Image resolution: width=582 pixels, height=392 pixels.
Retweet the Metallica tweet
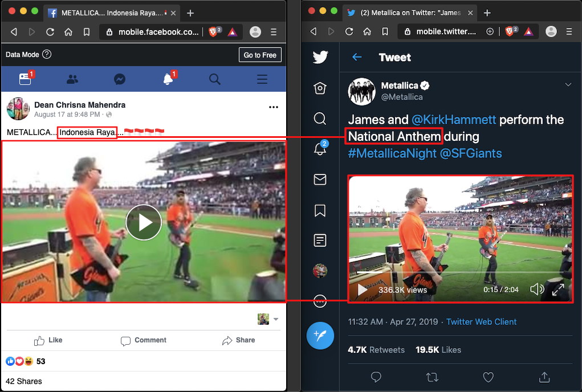click(432, 377)
